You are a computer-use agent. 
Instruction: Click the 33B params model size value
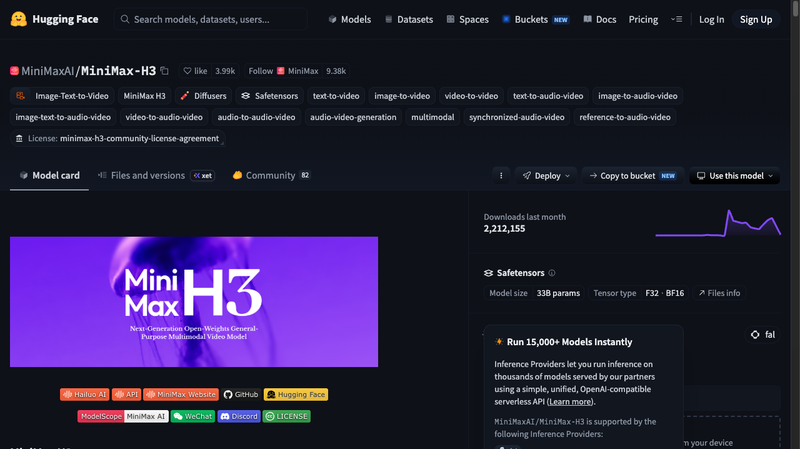tap(558, 293)
